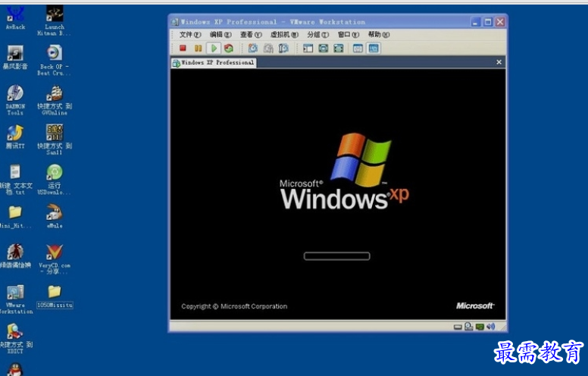This screenshot has width=588, height=376.
Task: Click the sound device status bar icon
Action: coord(490,327)
